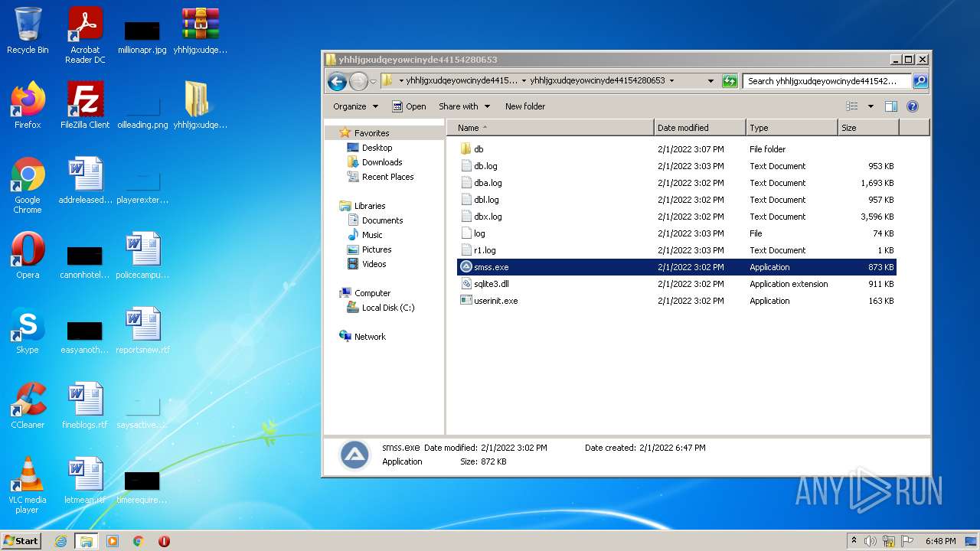Expand the address bar history dropdown
The height and width of the screenshot is (551, 980).
click(710, 80)
